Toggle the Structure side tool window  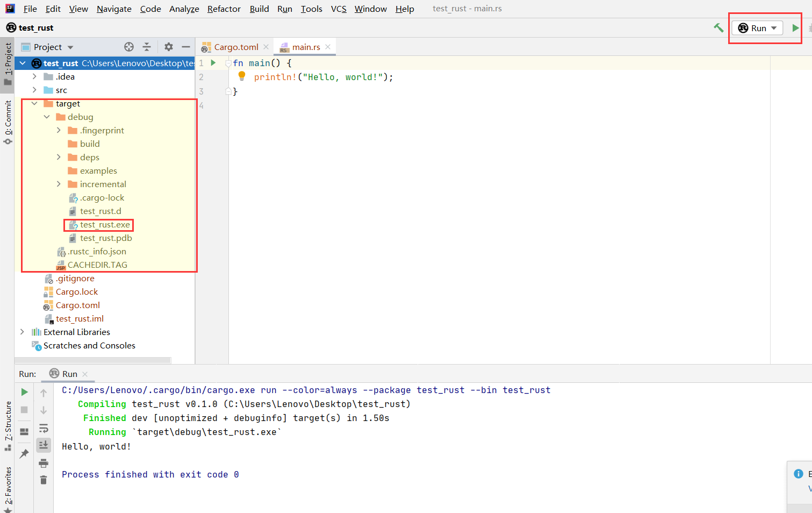(x=8, y=426)
